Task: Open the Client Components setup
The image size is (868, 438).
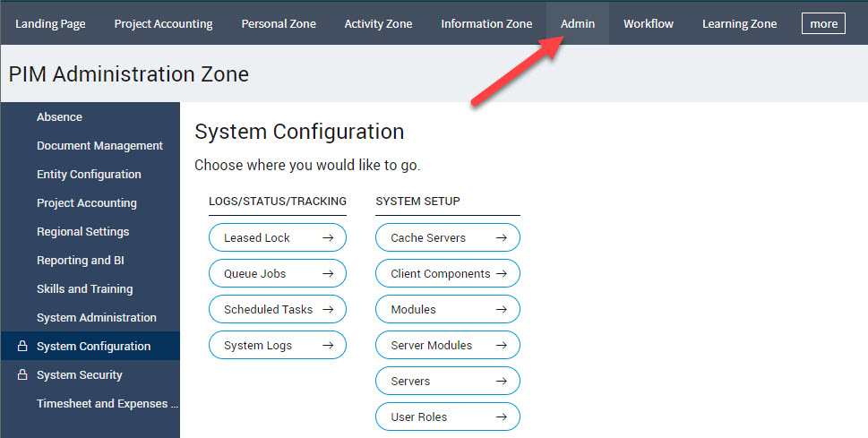Action: (x=441, y=273)
